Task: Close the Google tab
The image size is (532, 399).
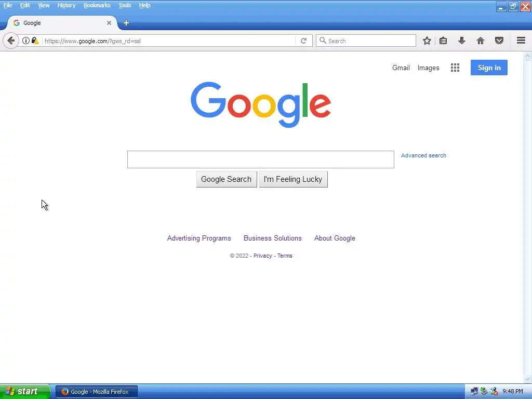Action: (109, 23)
